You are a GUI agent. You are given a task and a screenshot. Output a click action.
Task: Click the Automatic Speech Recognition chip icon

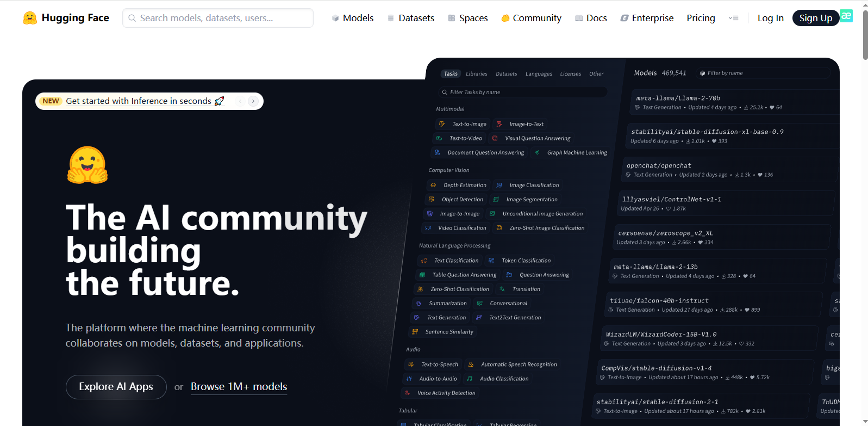pos(471,365)
